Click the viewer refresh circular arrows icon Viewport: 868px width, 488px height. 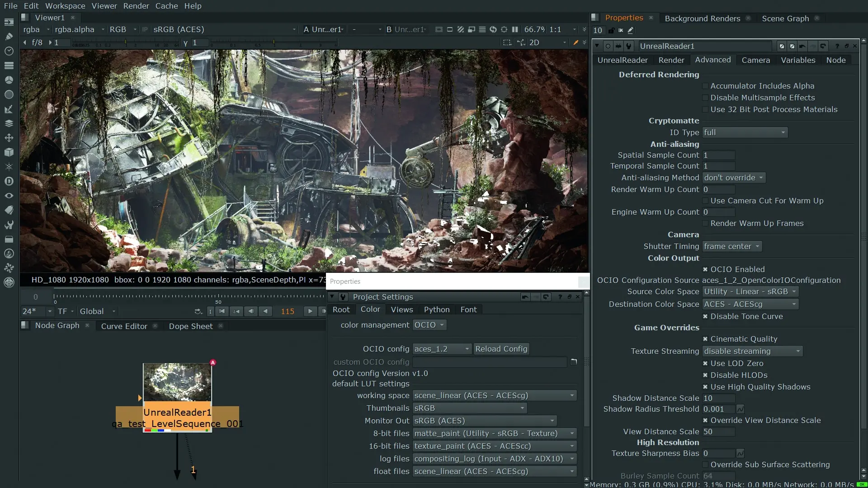493,29
